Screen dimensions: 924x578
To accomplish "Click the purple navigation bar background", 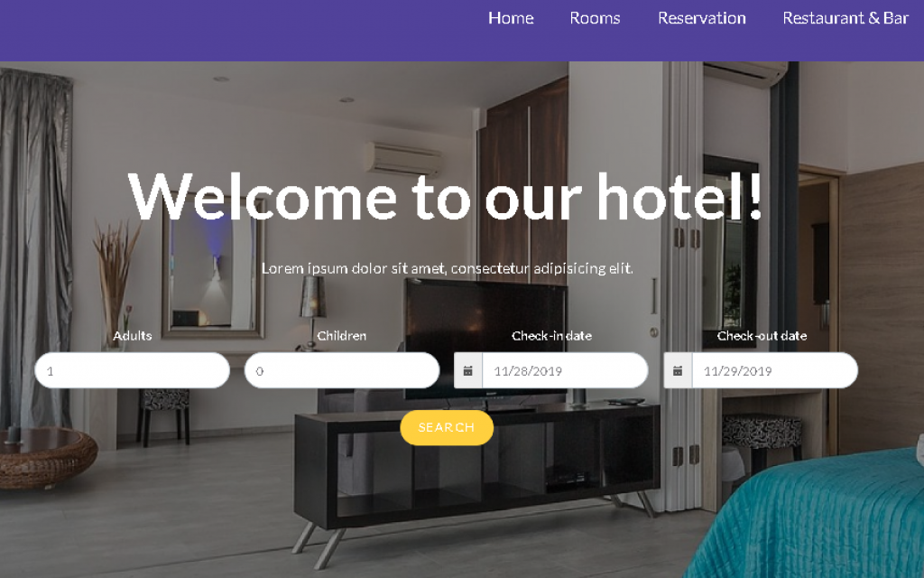I will (x=236, y=31).
